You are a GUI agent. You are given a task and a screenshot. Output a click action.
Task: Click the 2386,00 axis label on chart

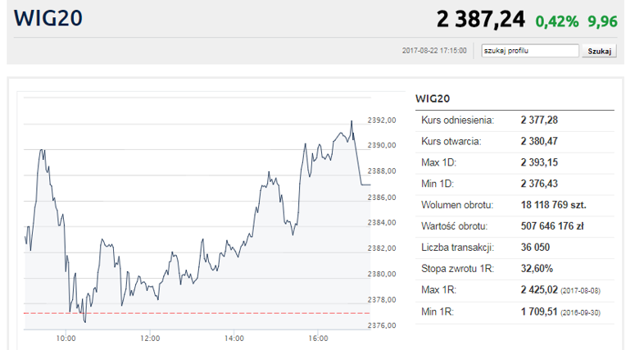(382, 198)
